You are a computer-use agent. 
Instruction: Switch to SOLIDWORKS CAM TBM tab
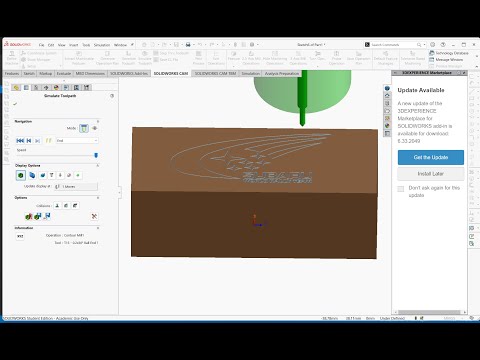[x=215, y=73]
